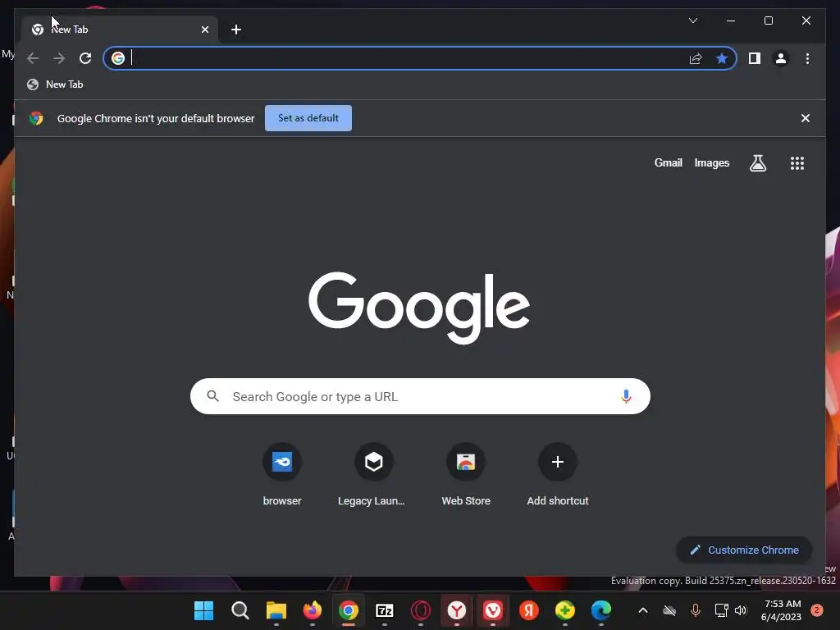Click the magnifier icon in search box

[212, 396]
